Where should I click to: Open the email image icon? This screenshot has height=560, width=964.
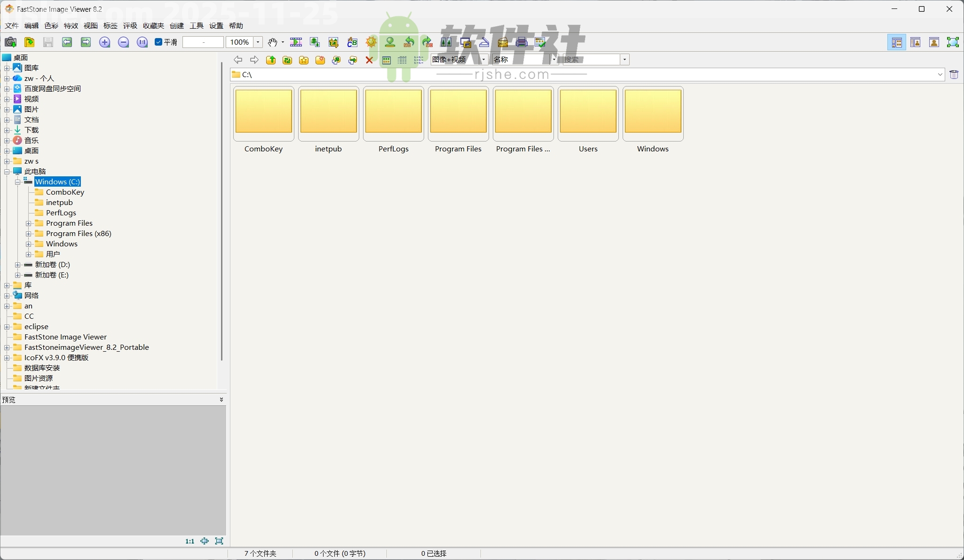[502, 42]
